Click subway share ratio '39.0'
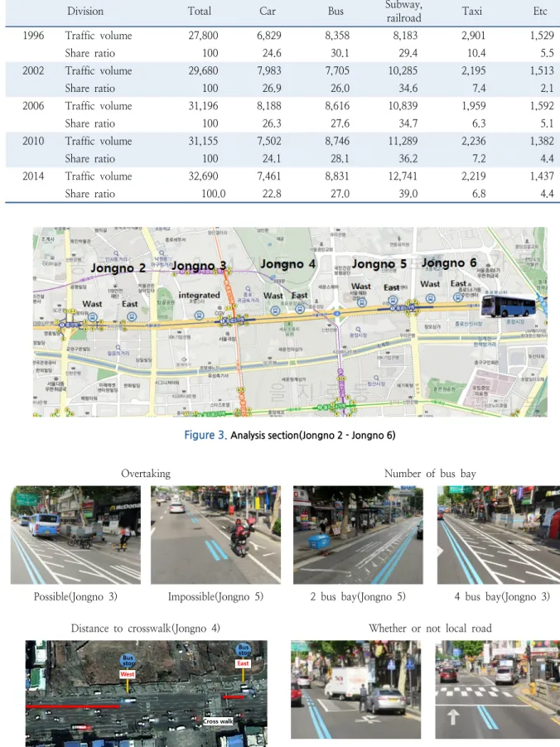560x747 pixels. (408, 194)
